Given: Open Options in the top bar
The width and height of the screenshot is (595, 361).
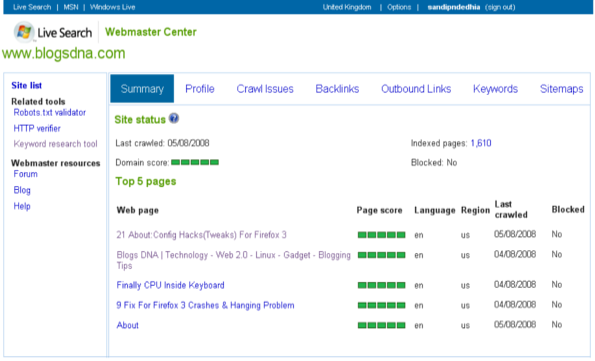Looking at the screenshot, I should 399,7.
